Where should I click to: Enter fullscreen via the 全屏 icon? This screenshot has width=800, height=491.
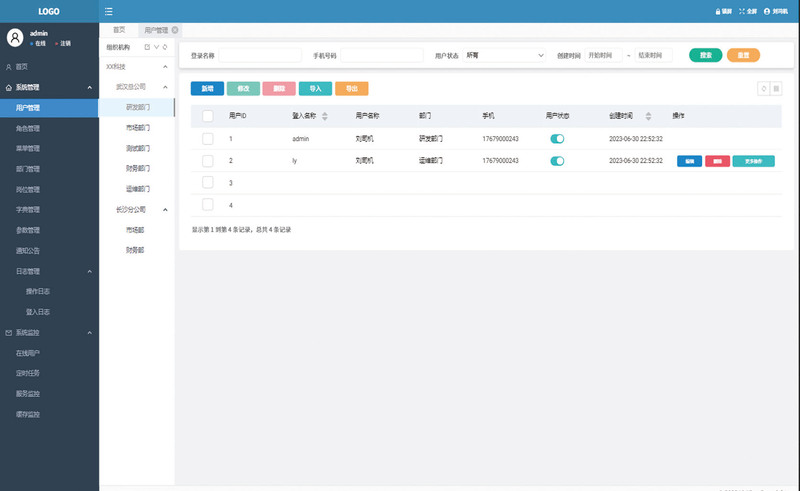click(x=742, y=11)
